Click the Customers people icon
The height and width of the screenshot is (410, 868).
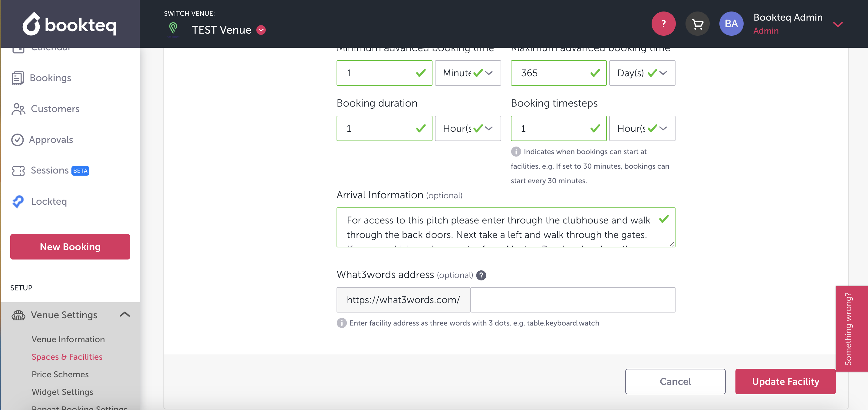coord(18,109)
